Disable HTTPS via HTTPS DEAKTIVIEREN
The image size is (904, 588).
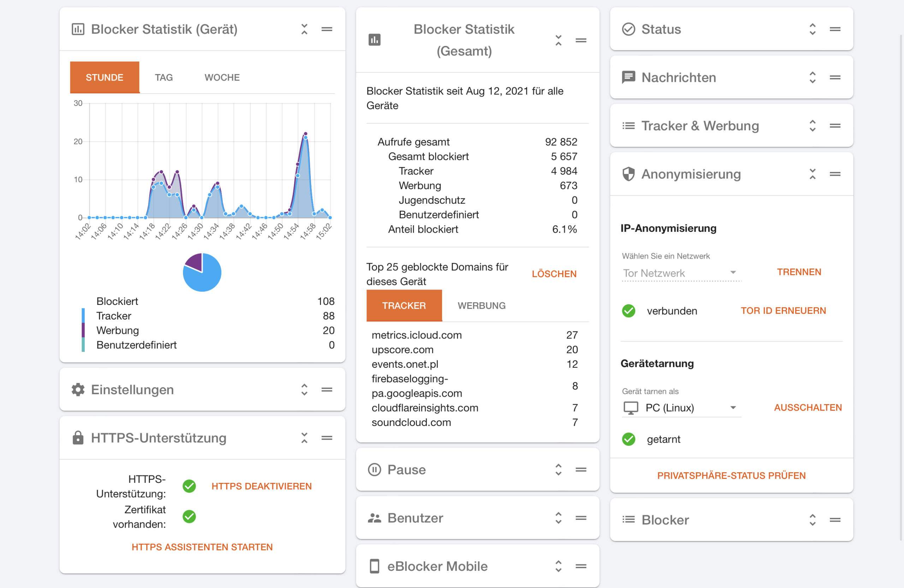pyautogui.click(x=261, y=486)
